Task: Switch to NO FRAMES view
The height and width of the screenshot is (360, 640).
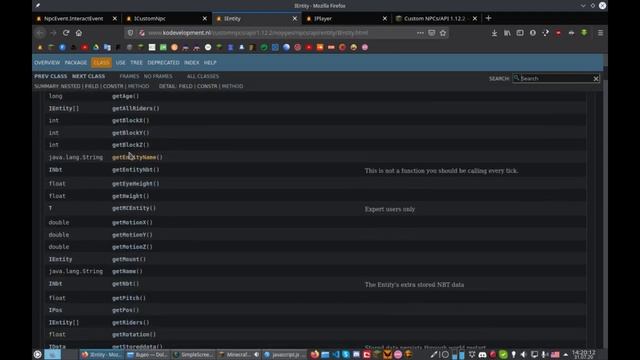Action: 158,76
